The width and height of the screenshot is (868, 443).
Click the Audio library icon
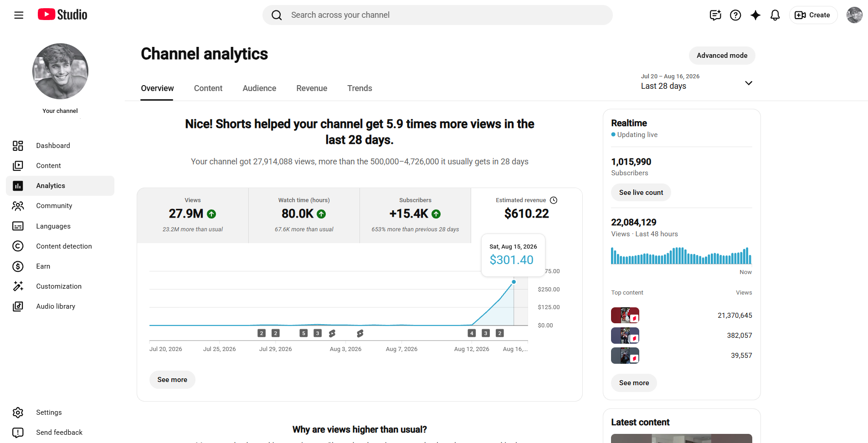coord(18,306)
